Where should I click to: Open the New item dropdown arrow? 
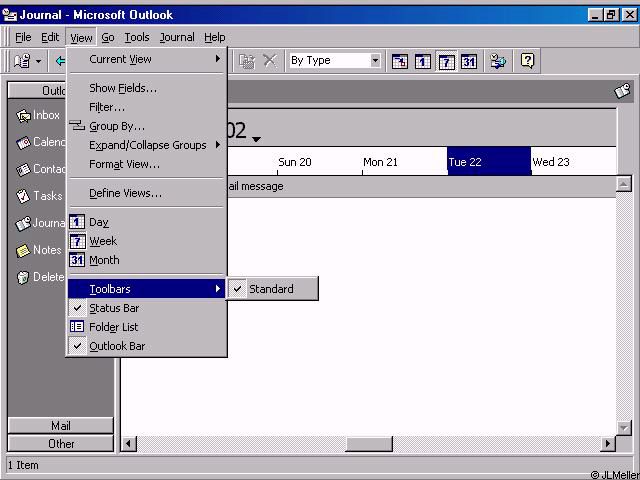click(x=38, y=61)
